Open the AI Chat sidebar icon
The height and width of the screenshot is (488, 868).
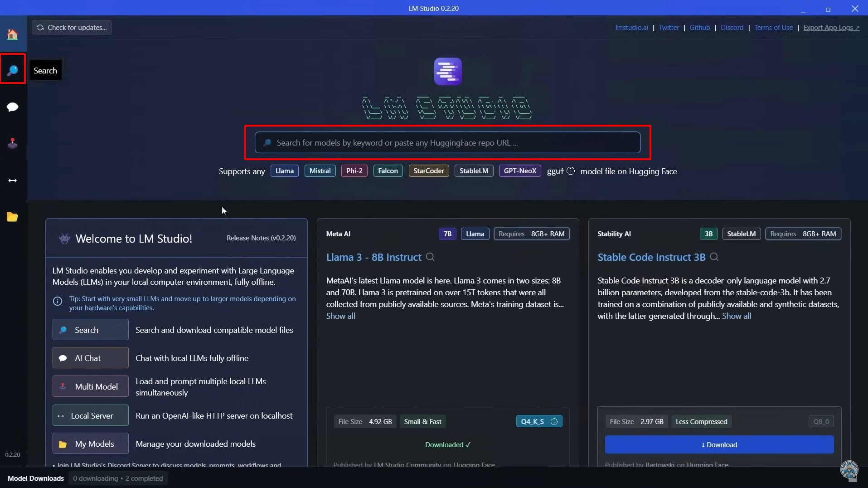(x=13, y=107)
